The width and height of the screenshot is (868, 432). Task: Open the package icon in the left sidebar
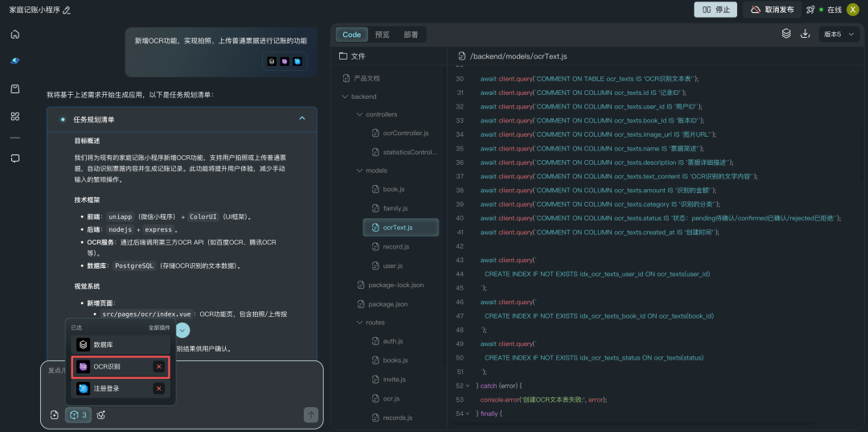click(x=15, y=88)
